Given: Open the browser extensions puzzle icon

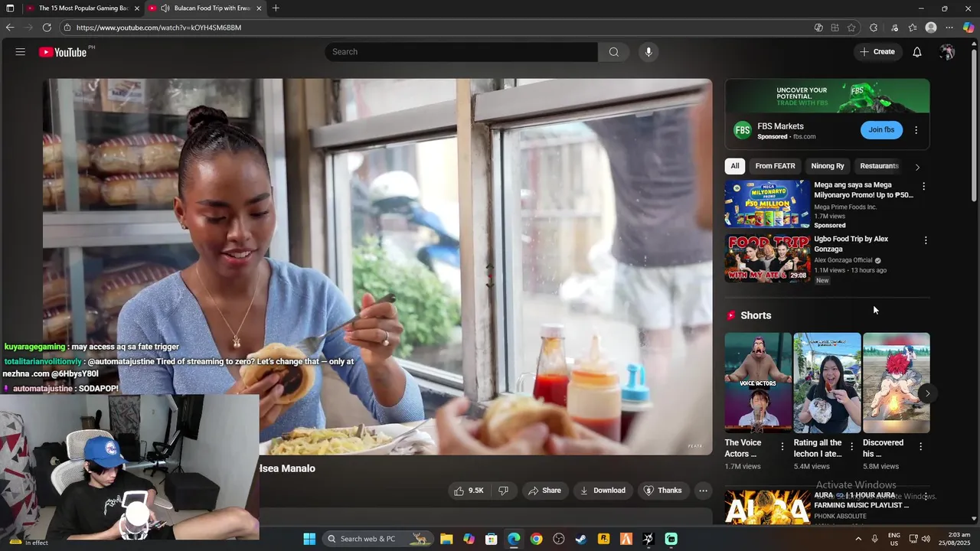Looking at the screenshot, I should click(874, 28).
